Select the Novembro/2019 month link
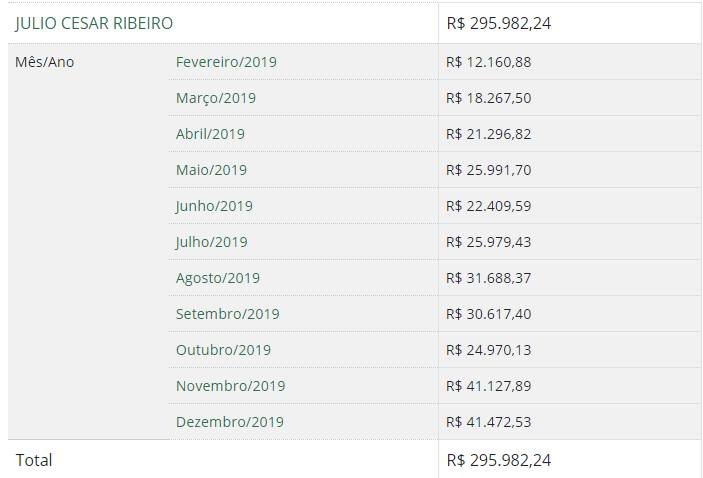This screenshot has width=703, height=478. pyautogui.click(x=230, y=386)
